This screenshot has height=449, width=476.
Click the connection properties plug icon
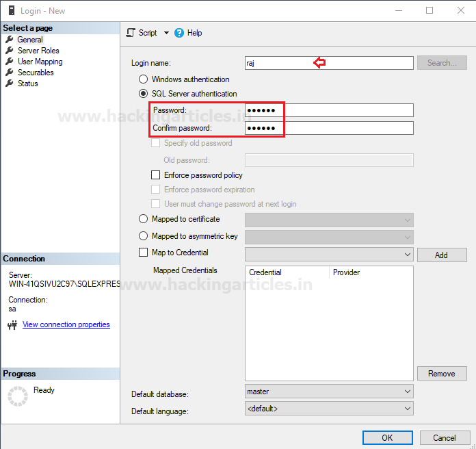pos(12,324)
